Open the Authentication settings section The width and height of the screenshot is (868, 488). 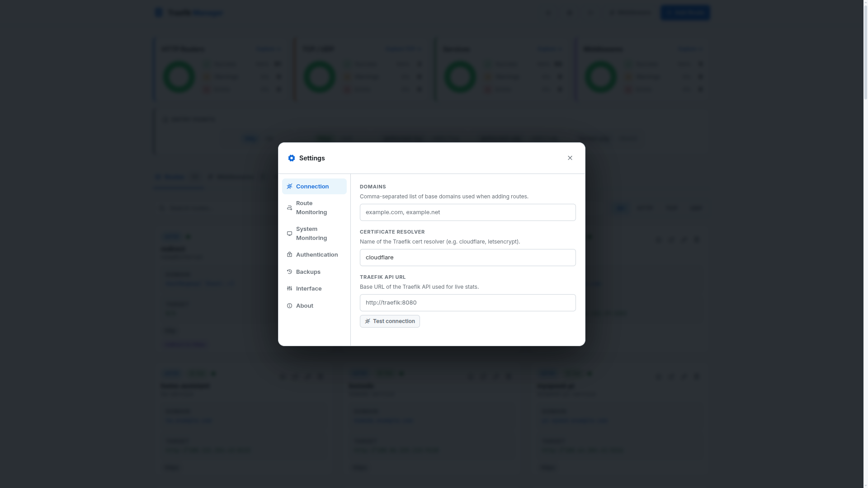[x=316, y=254]
